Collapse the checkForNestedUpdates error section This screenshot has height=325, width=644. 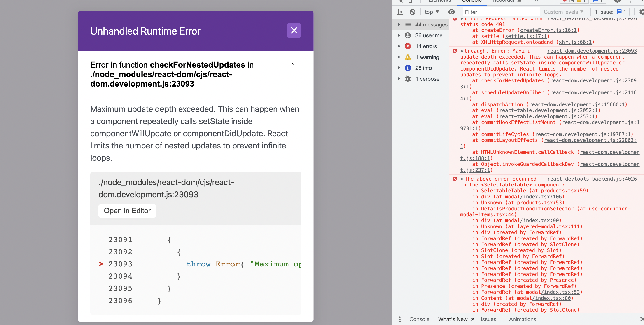coord(292,64)
